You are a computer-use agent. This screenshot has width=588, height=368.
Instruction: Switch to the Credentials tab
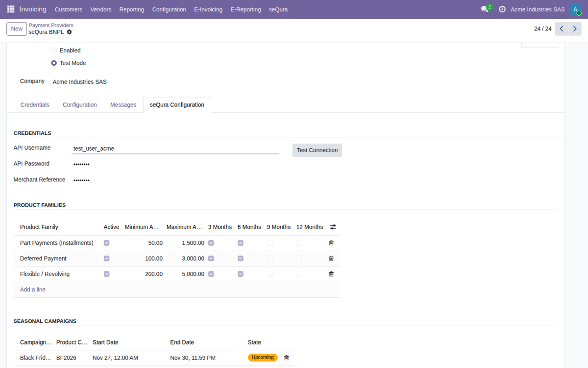(35, 105)
